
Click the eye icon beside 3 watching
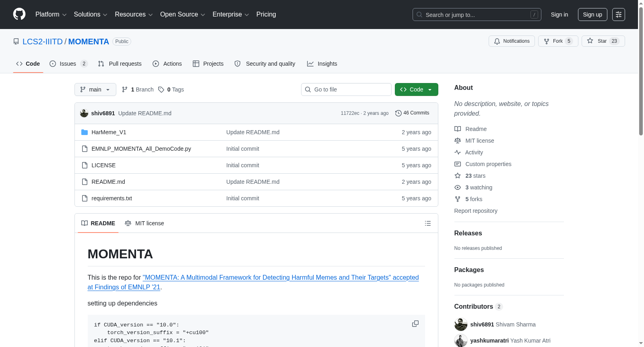pyautogui.click(x=458, y=187)
